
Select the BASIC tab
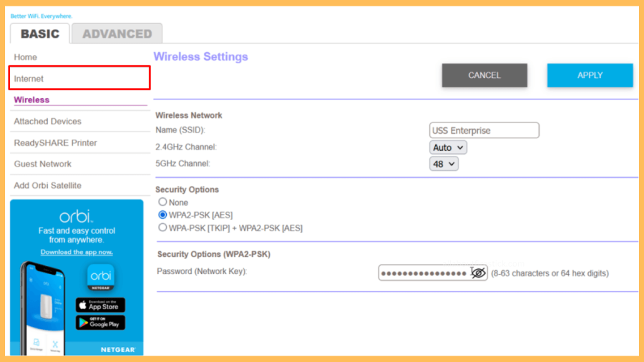click(40, 33)
